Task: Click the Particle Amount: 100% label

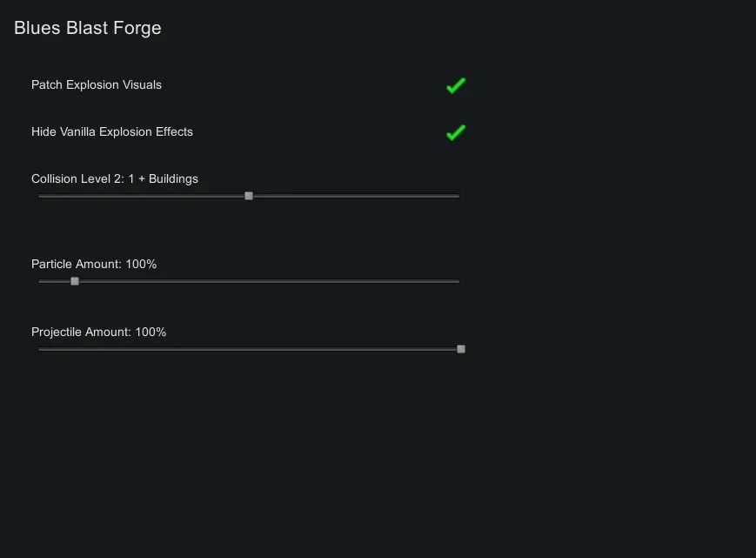Action: pos(94,264)
